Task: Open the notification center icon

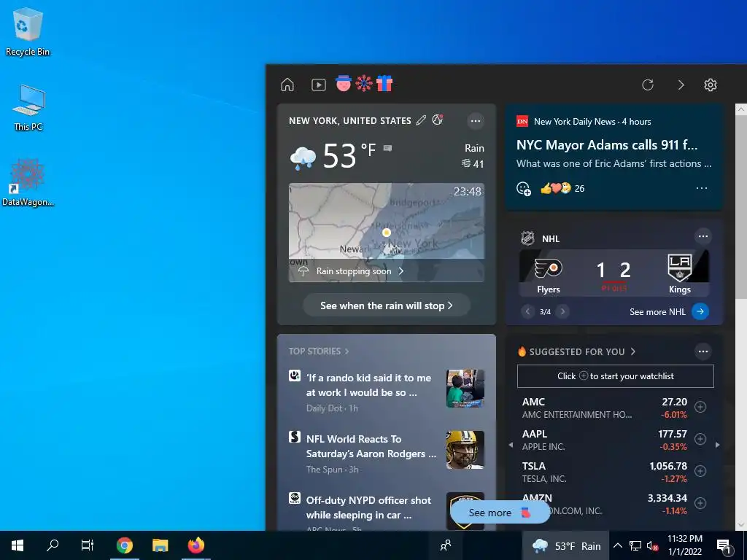Action: [x=724, y=546]
